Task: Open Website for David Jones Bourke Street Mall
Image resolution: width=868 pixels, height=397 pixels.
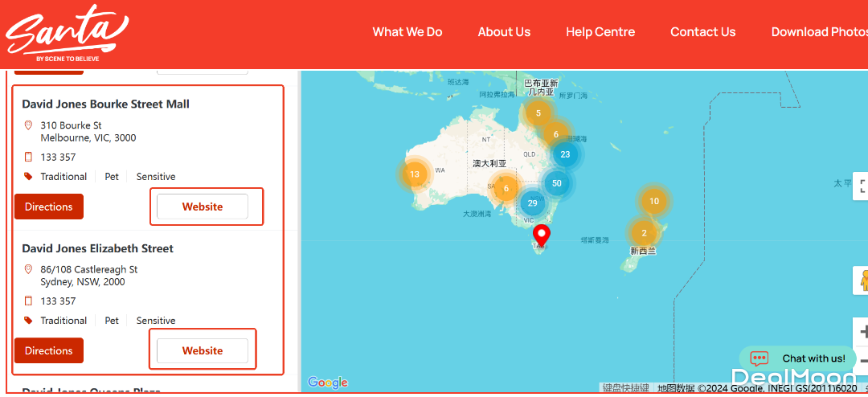Action: click(203, 207)
